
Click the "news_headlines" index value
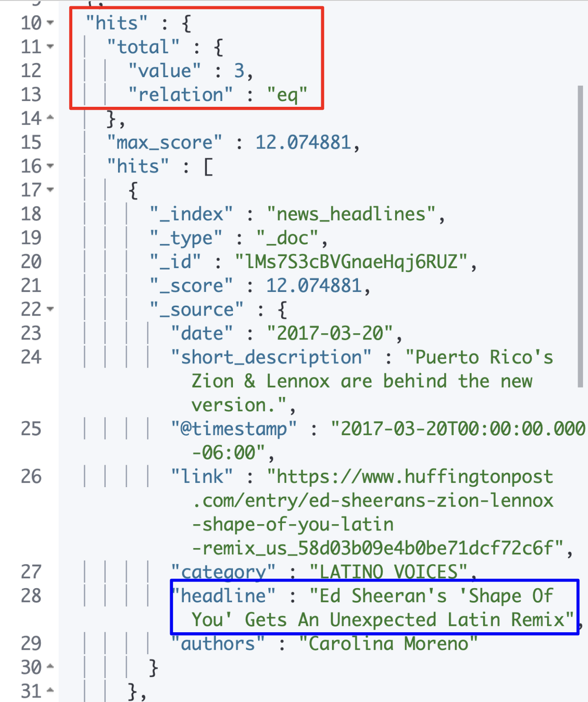[351, 214]
